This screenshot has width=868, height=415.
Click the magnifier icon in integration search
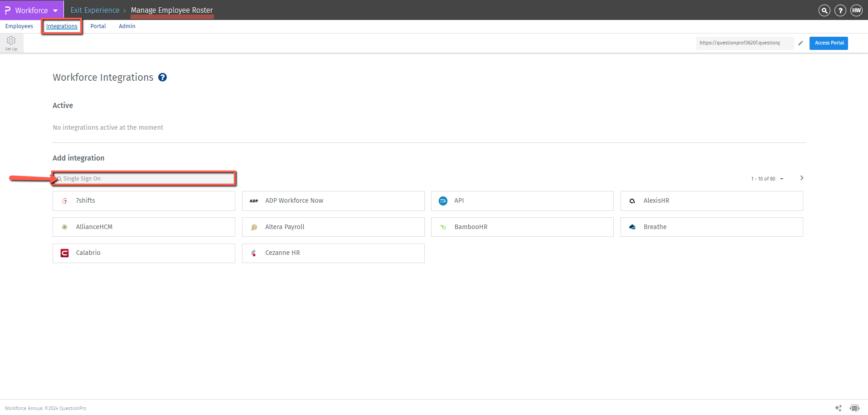point(59,179)
